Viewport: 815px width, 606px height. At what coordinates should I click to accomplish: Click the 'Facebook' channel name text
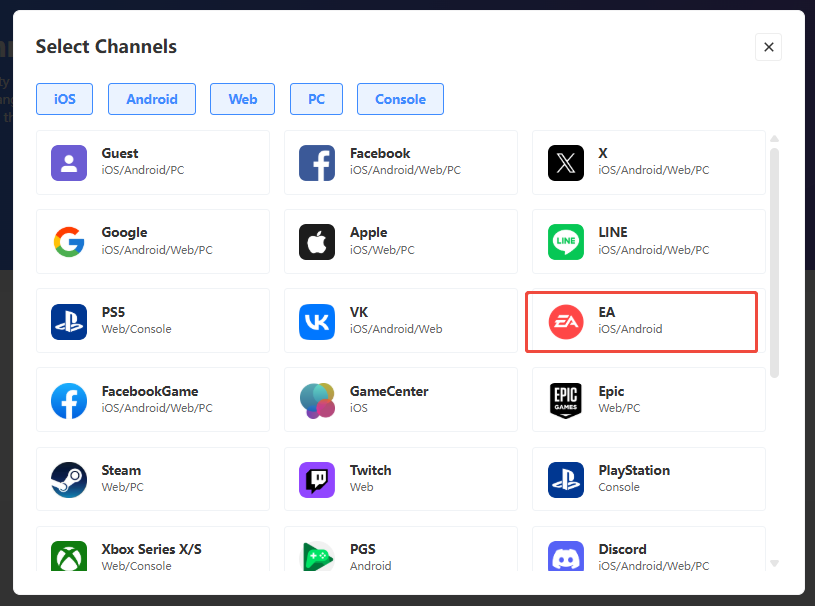click(x=380, y=153)
